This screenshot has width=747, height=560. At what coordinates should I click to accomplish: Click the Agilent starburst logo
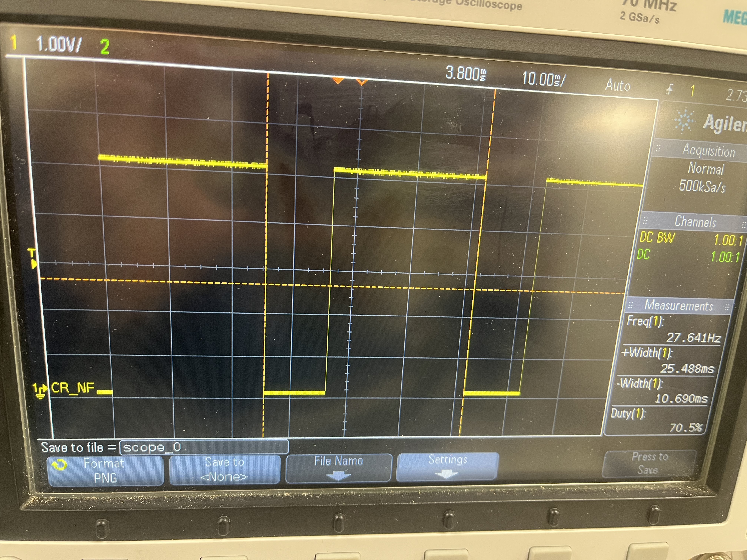click(684, 120)
